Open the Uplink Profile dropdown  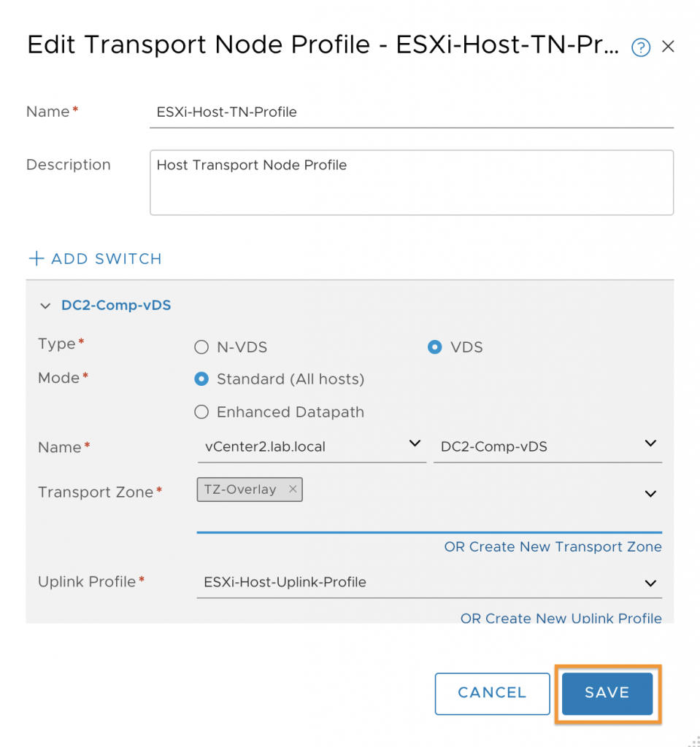click(429, 582)
